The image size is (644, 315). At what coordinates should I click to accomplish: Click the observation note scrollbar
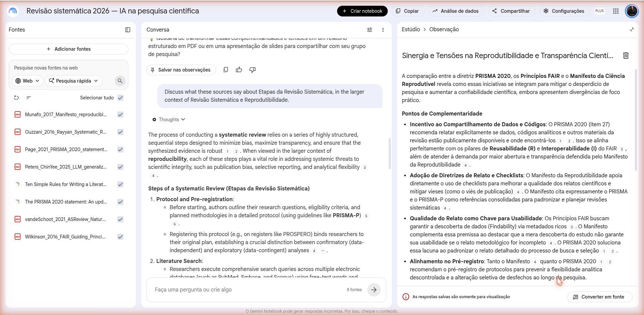636,120
